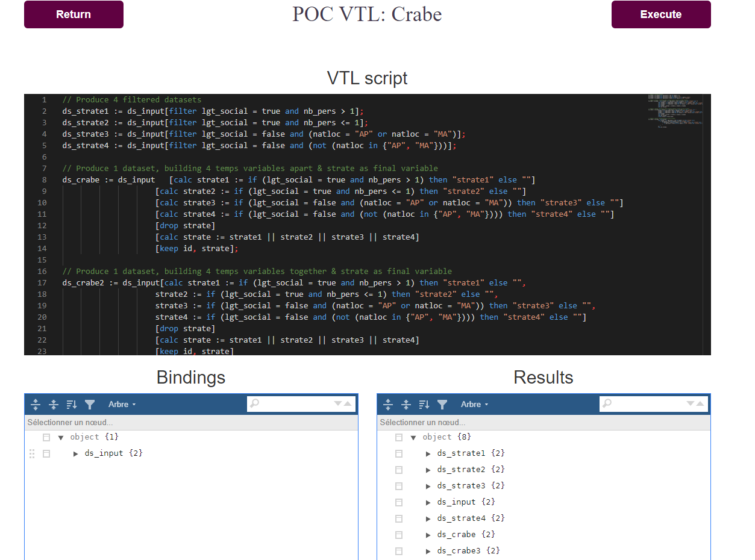Open the Arbre mode dropdown in Bindings

122,405
